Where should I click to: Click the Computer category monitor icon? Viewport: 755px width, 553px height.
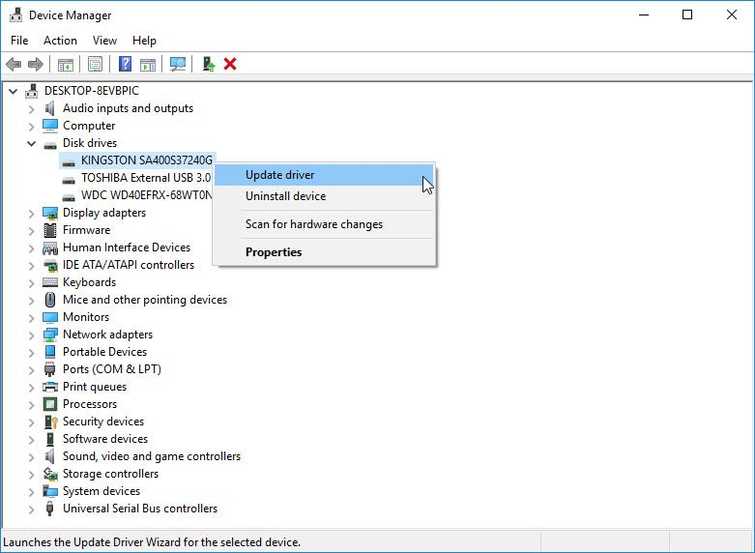(x=50, y=126)
